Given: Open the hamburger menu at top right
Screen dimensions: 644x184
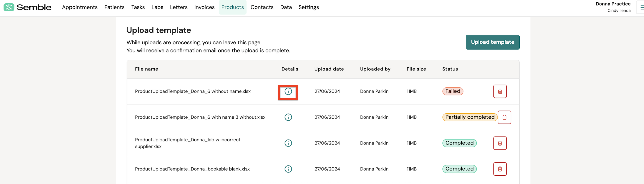Looking at the screenshot, I should pyautogui.click(x=641, y=7).
